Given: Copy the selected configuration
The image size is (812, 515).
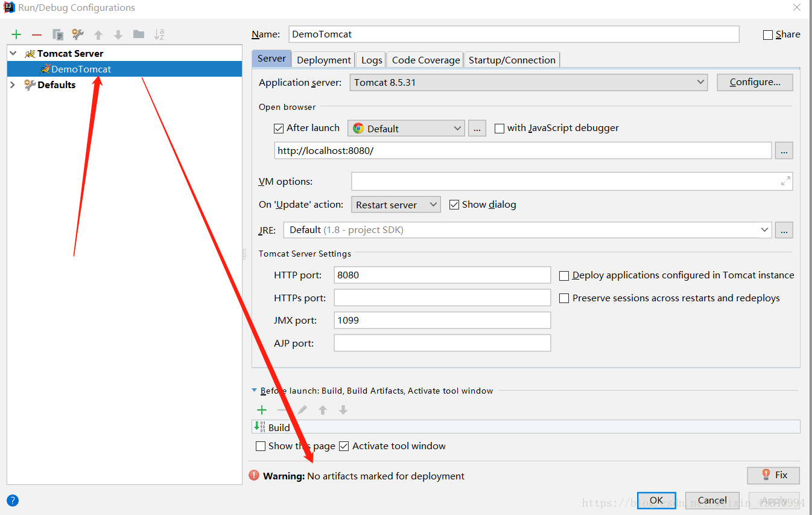Looking at the screenshot, I should [57, 35].
